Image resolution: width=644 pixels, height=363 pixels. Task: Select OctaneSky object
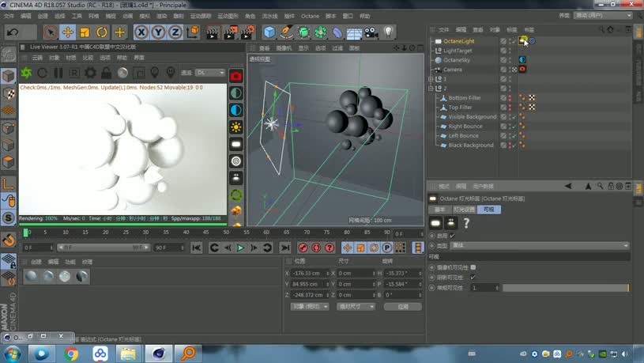coord(457,60)
